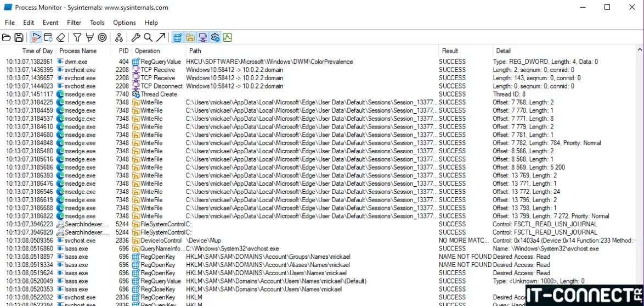The height and width of the screenshot is (306, 644).
Task: Open the Filter menu
Action: pos(75,23)
